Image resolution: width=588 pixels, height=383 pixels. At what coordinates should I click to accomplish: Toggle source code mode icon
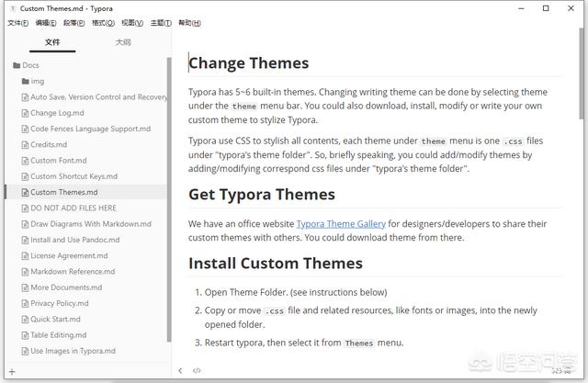[x=197, y=371]
